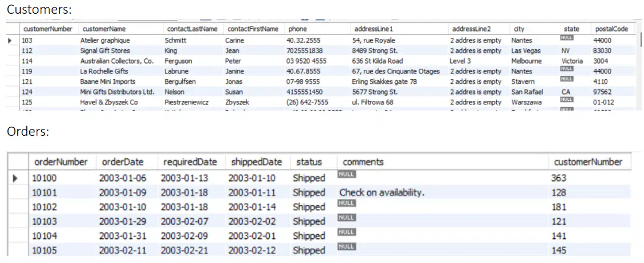Image resolution: width=644 pixels, height=263 pixels.
Task: Click the contactFirstName column header
Action: click(x=254, y=29)
